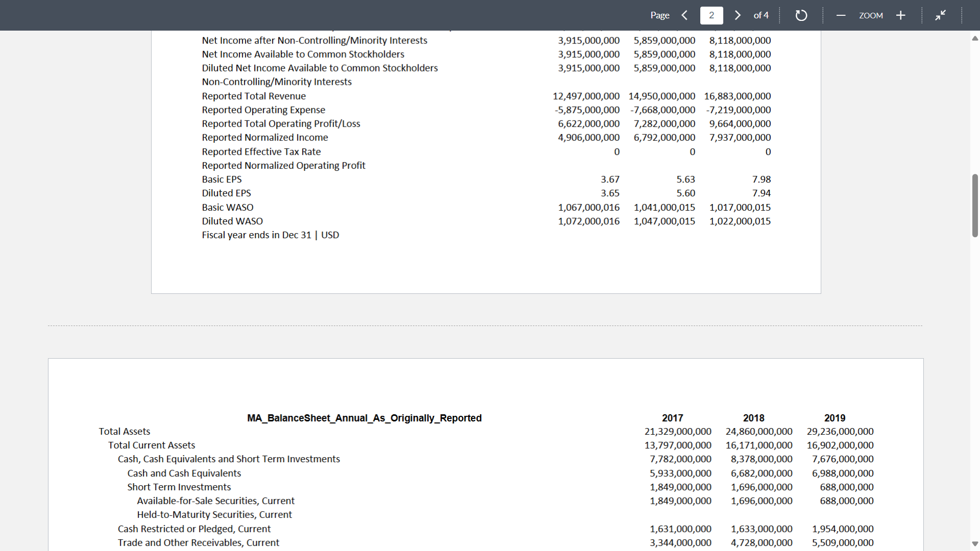Select the 'Reported Total Revenue' row label

(x=254, y=96)
